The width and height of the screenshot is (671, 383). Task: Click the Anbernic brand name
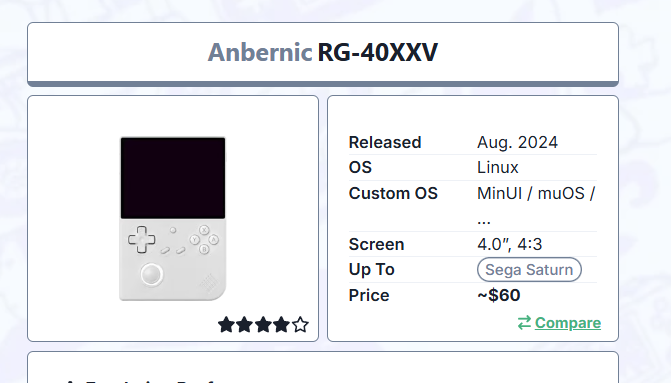click(x=260, y=53)
